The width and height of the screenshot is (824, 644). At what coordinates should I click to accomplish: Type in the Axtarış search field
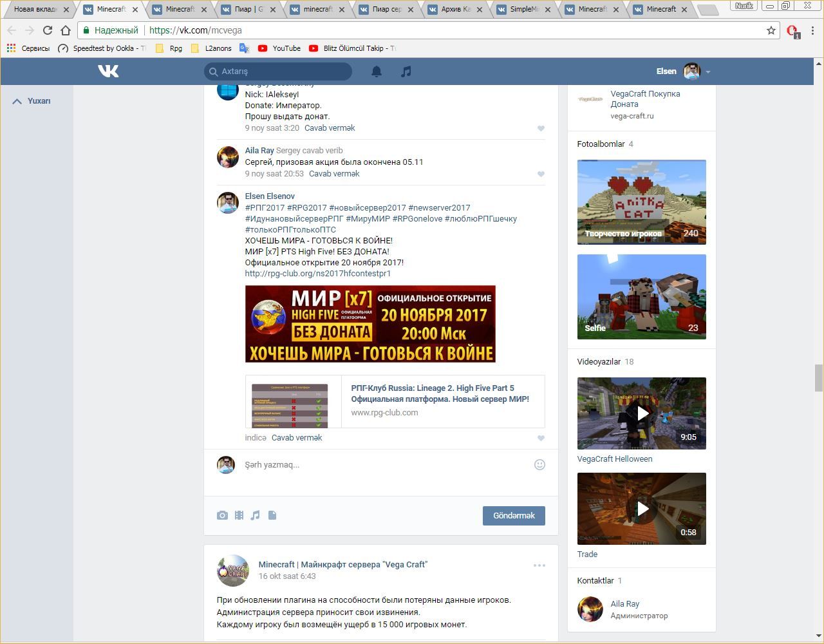pyautogui.click(x=278, y=71)
